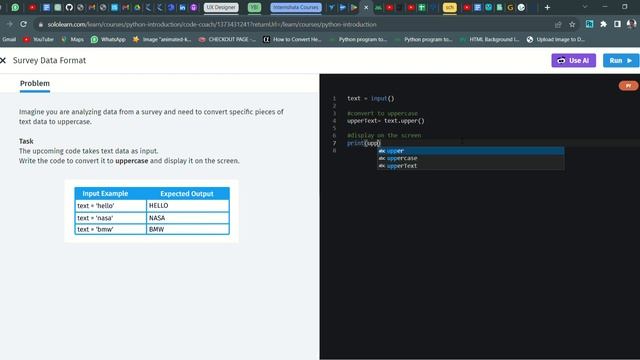Click the orange PY language badge
This screenshot has width=640, height=360.
tap(628, 85)
